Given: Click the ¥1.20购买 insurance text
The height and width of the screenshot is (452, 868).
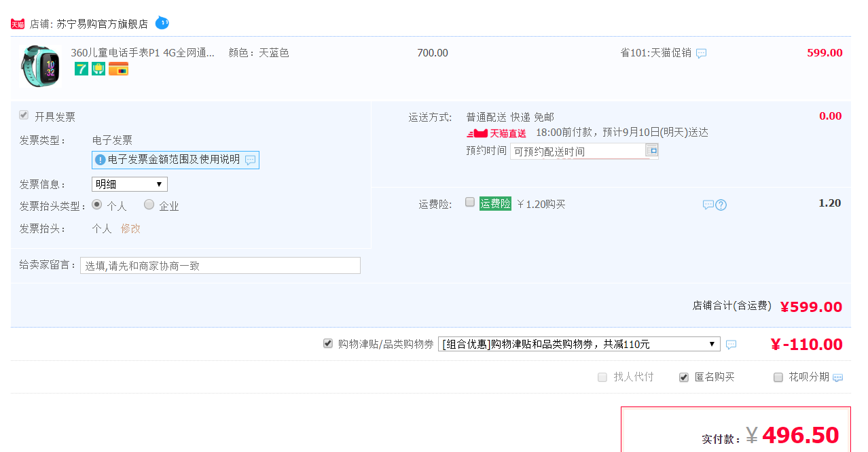Looking at the screenshot, I should tap(541, 204).
